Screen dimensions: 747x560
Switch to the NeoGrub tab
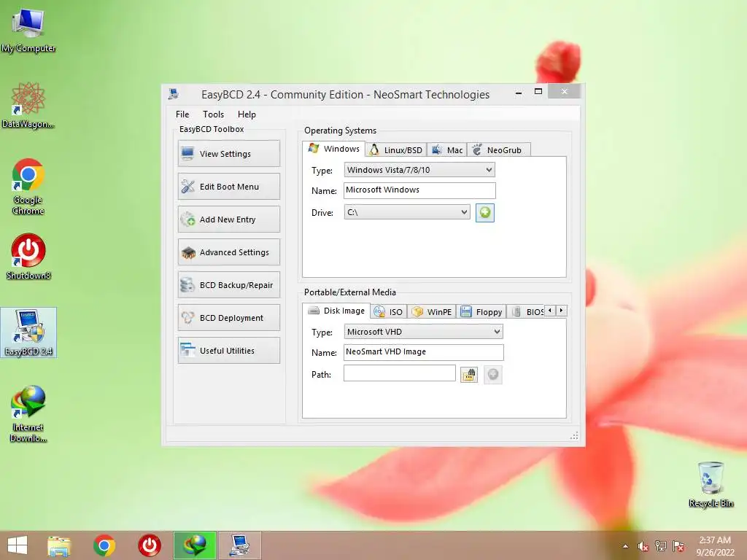click(498, 150)
